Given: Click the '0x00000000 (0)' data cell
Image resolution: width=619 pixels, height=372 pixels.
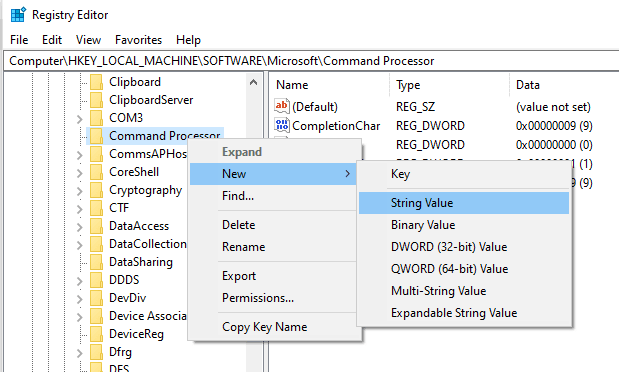Looking at the screenshot, I should pos(554,145).
